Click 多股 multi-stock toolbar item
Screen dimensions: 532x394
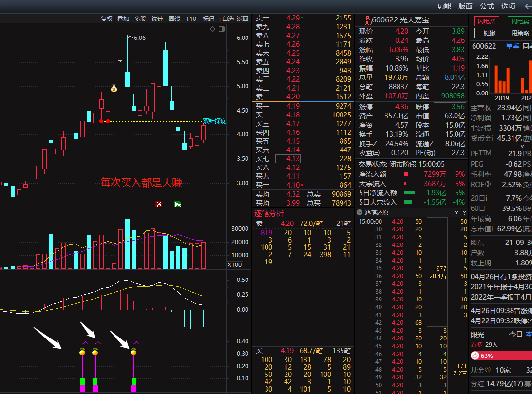(x=140, y=19)
